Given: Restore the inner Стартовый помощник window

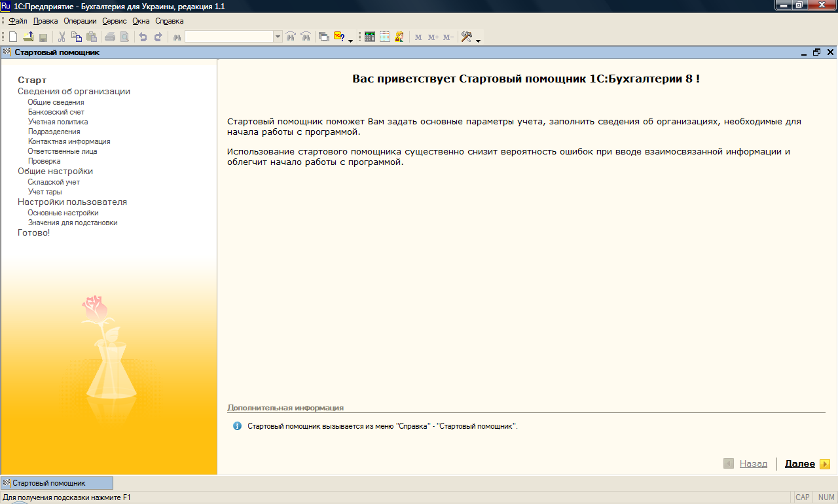Looking at the screenshot, I should (816, 52).
